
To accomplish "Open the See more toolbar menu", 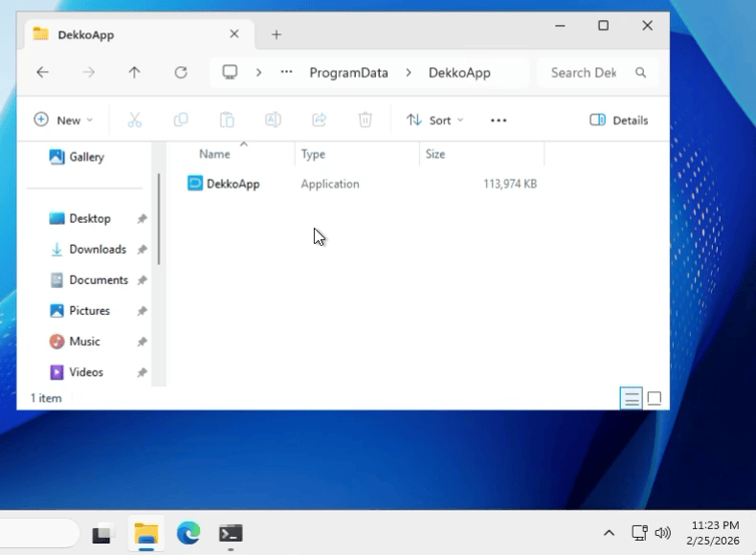I will [x=499, y=120].
